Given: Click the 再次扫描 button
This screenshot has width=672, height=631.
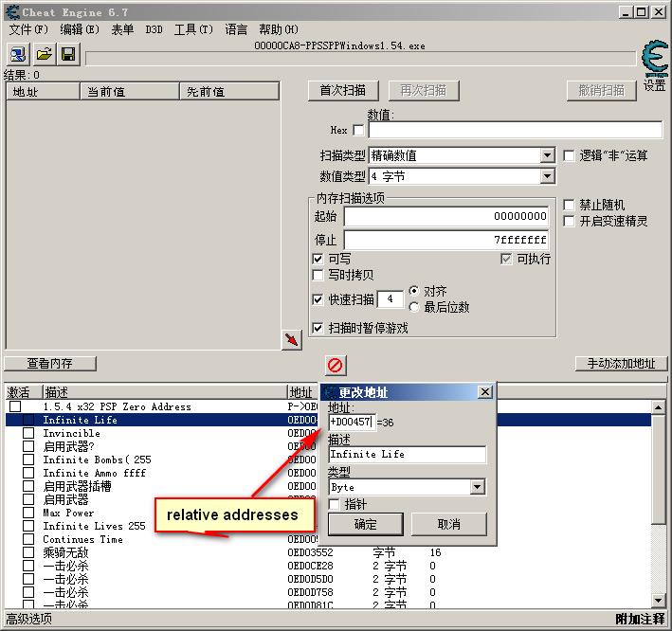Looking at the screenshot, I should [x=424, y=91].
